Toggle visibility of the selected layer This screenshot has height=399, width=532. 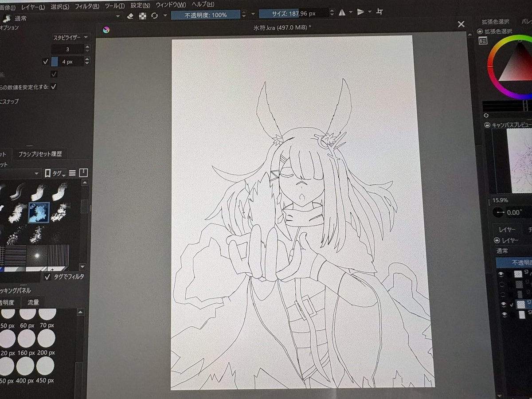(x=503, y=305)
